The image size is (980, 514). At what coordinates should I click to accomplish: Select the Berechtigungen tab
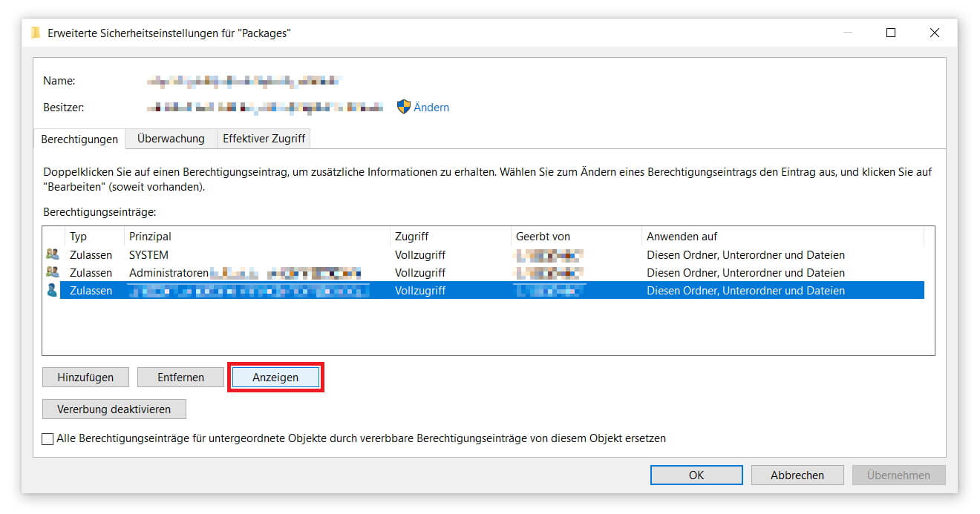coord(79,139)
